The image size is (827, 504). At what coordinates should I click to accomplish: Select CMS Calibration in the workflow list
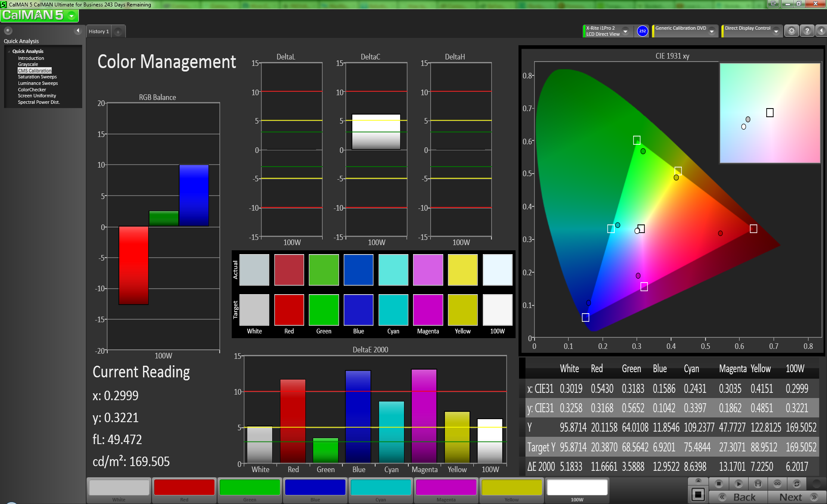pyautogui.click(x=34, y=71)
